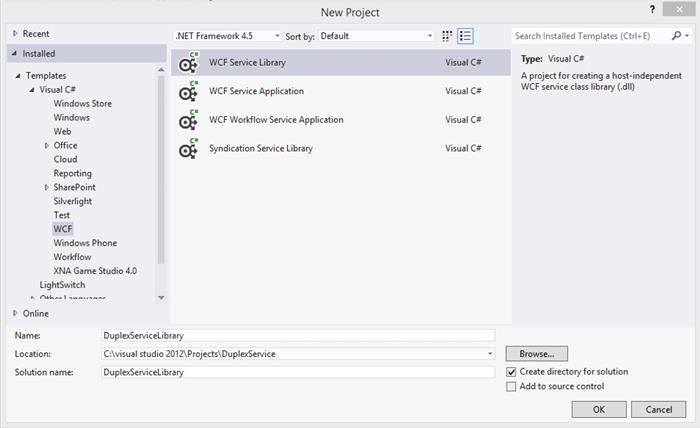Select the SharePoint template category
The image size is (700, 428).
point(74,187)
